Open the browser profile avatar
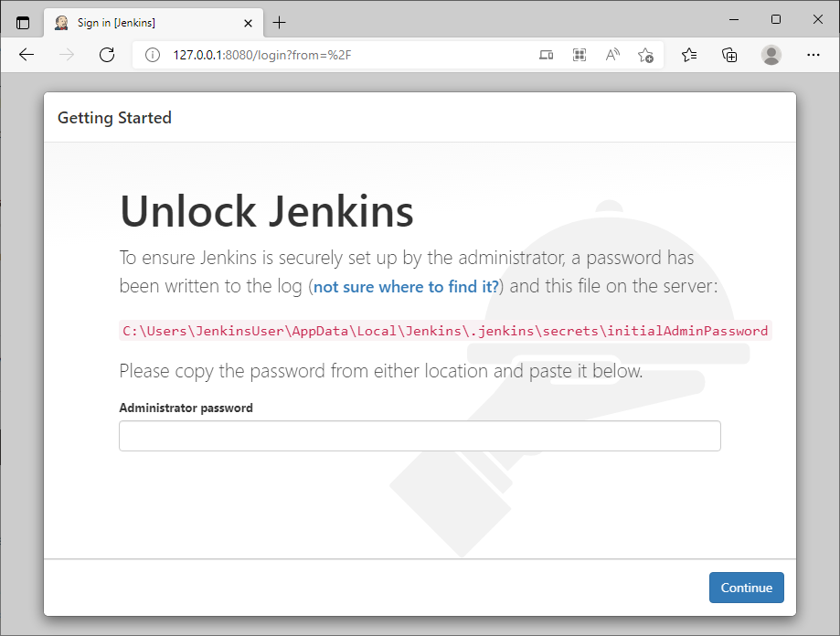The height and width of the screenshot is (636, 840). click(x=771, y=55)
